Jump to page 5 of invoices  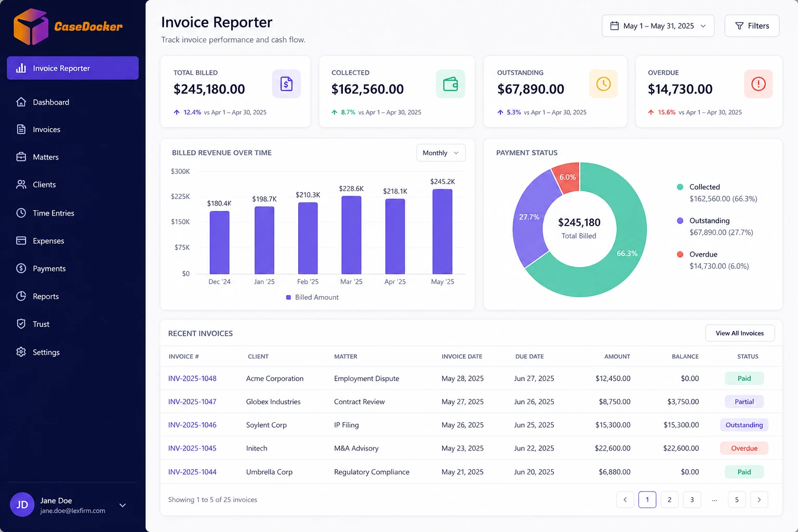(737, 500)
